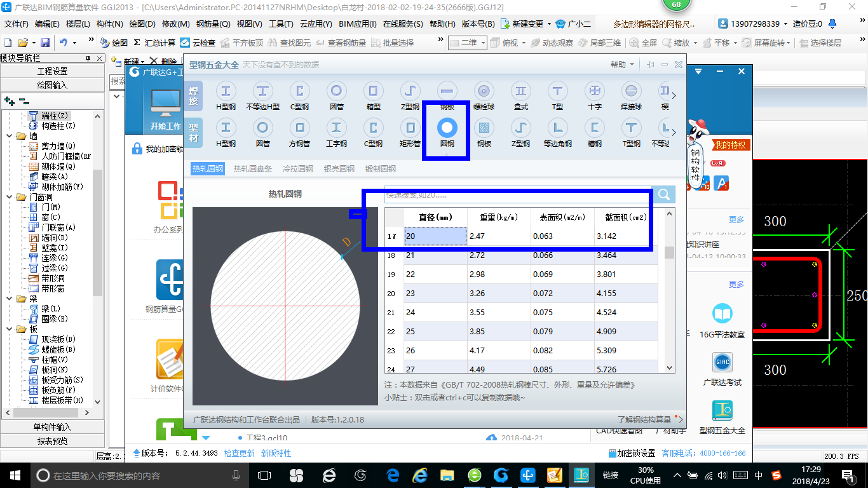This screenshot has height=488, width=868.
Task: Collapse the 梁 tree node
Action: [x=9, y=299]
